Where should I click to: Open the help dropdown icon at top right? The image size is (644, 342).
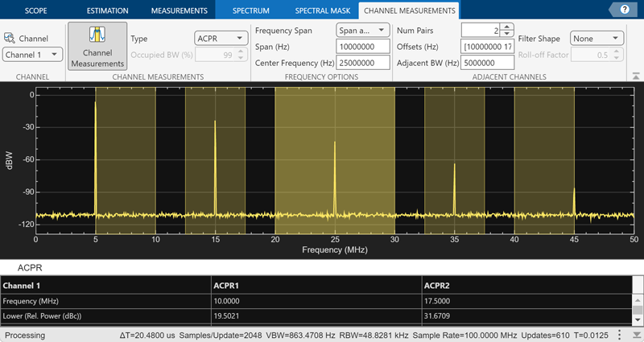[x=625, y=10]
